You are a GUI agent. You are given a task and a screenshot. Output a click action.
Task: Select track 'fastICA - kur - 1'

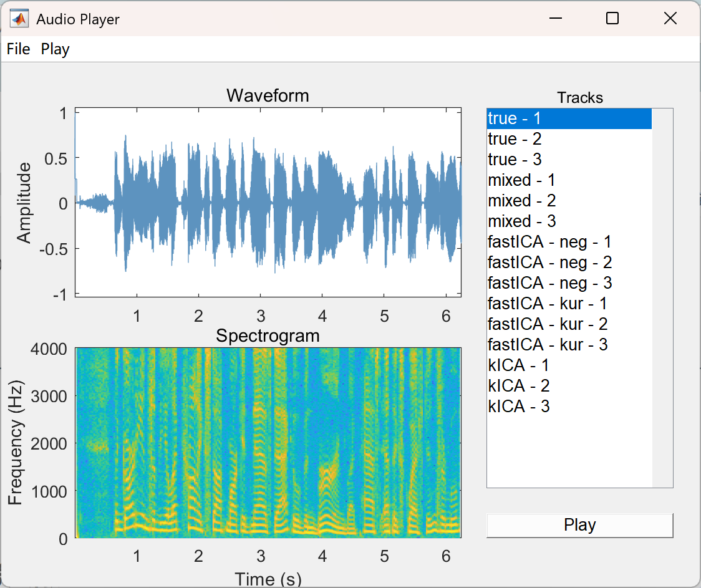pyautogui.click(x=569, y=304)
